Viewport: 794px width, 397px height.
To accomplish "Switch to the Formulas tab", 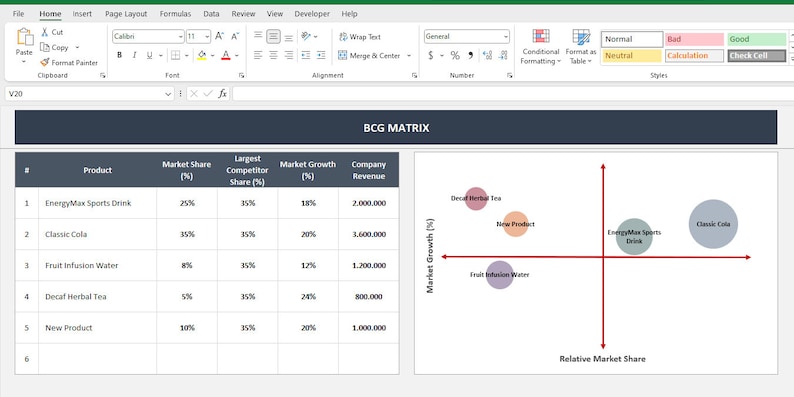I will coord(175,14).
